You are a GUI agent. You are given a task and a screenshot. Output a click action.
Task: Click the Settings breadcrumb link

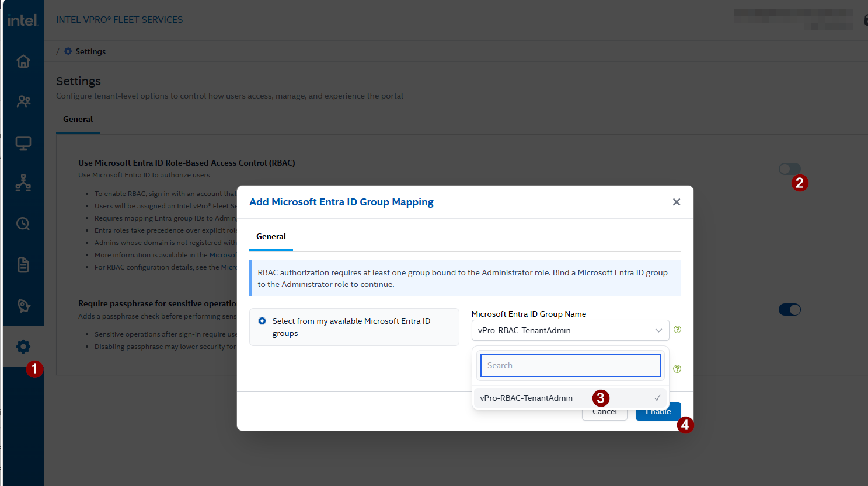[x=90, y=51]
